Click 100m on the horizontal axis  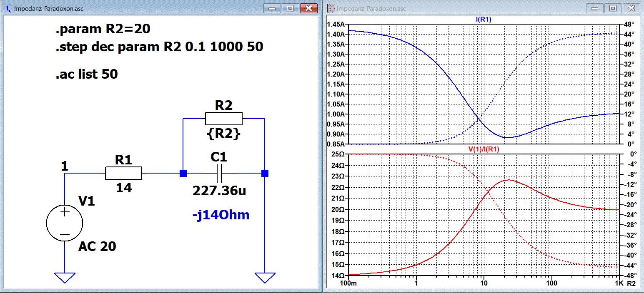(x=349, y=283)
